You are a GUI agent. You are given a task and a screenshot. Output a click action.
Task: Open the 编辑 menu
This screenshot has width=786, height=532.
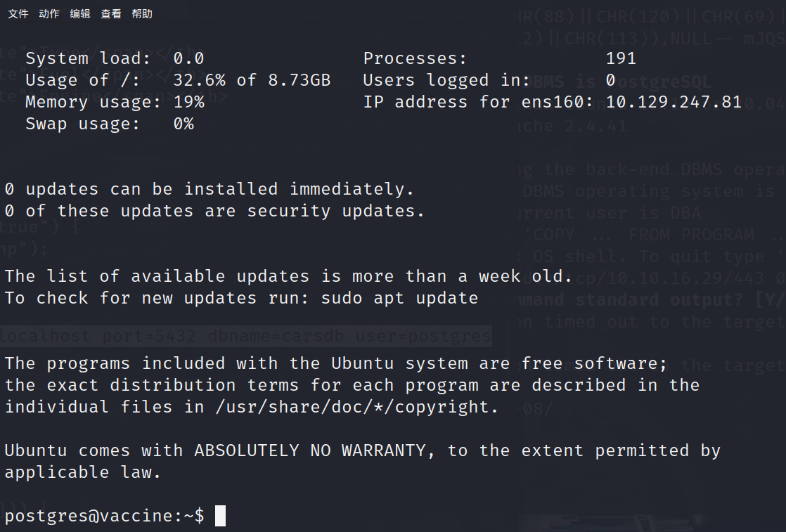point(80,14)
